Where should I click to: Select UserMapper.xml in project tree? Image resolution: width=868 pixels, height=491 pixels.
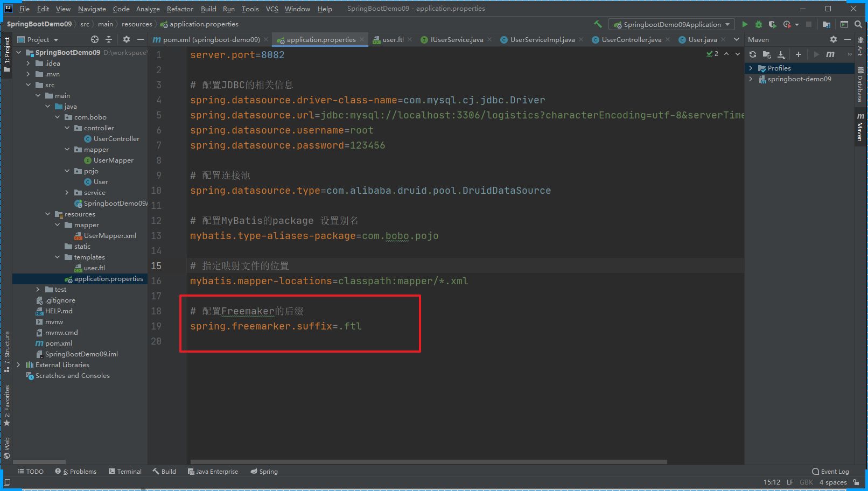110,235
